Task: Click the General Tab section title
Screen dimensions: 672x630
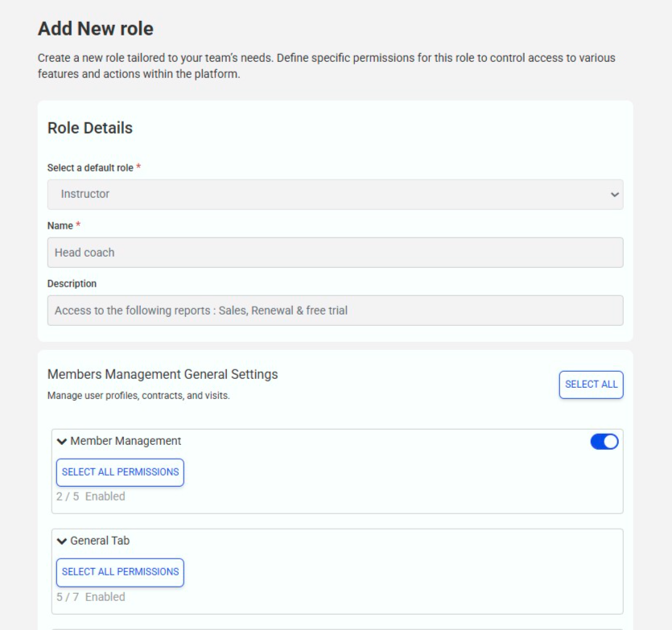Action: [100, 541]
